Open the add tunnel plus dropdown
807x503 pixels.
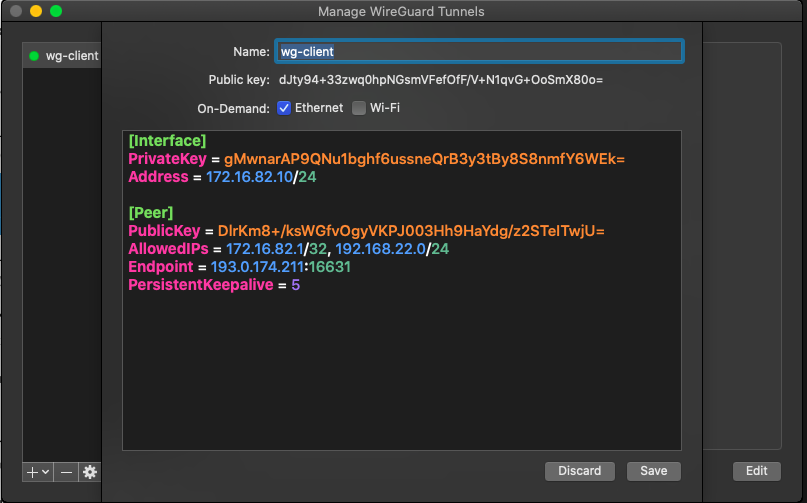[x=38, y=472]
